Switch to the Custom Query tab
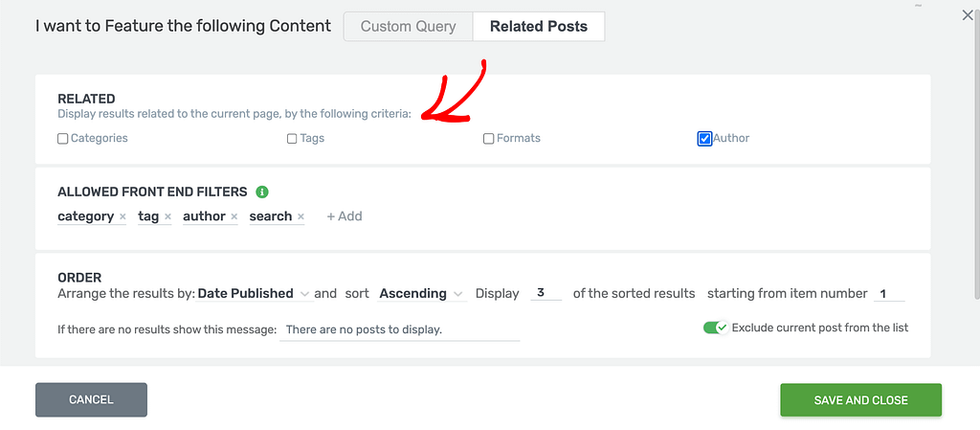980x430 pixels. click(x=408, y=27)
